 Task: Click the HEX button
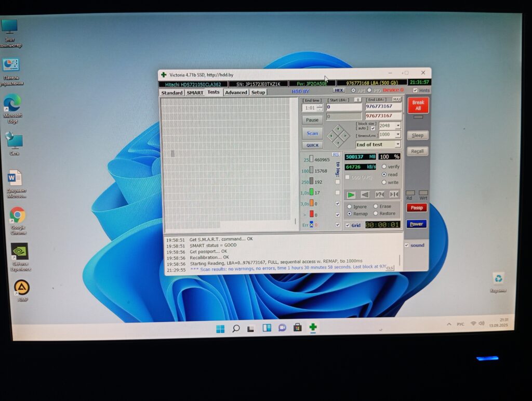339,90
